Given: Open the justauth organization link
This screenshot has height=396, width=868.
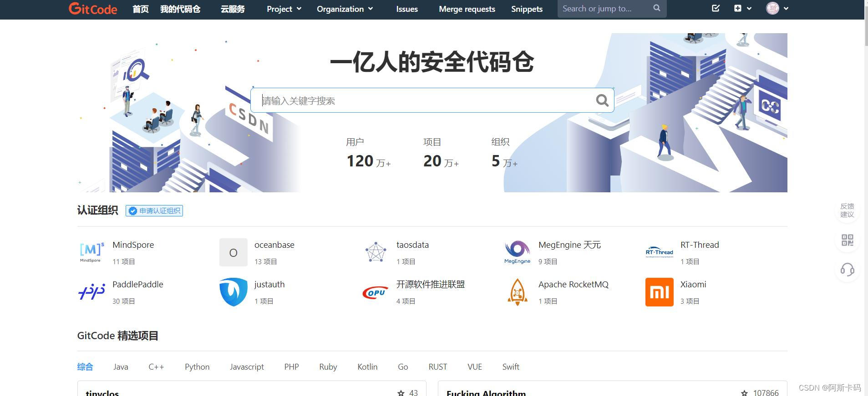Looking at the screenshot, I should pos(269,284).
